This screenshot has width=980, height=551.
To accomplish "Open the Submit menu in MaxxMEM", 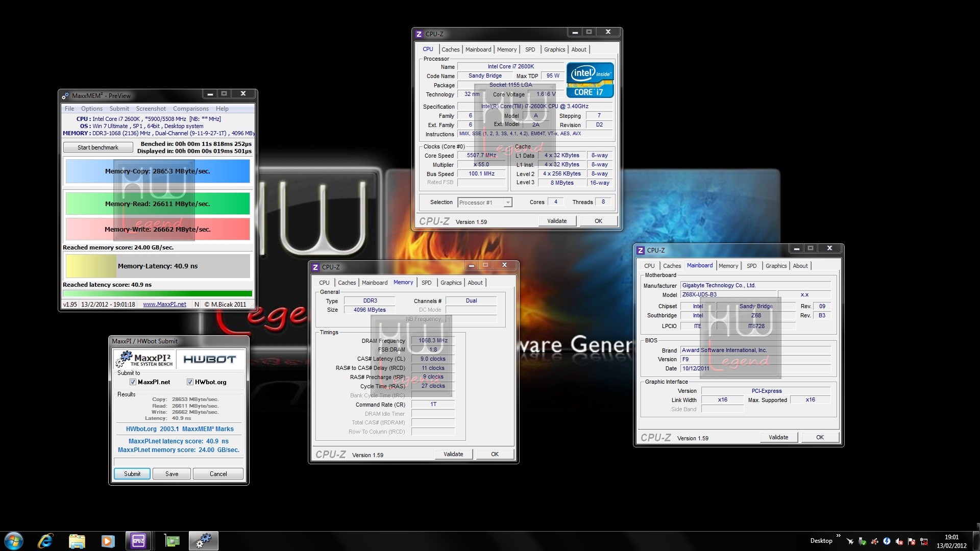I will (119, 109).
